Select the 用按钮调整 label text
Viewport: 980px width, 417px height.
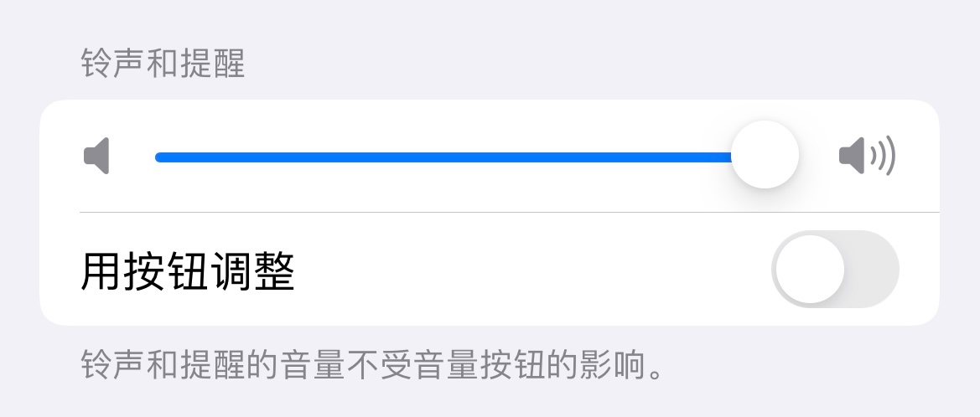point(188,271)
